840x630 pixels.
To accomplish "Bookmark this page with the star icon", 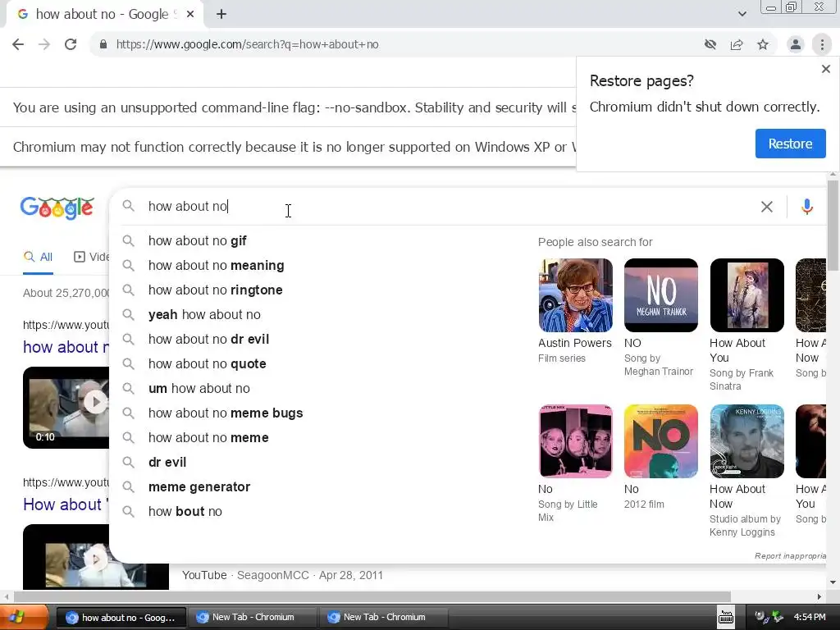I will [x=763, y=44].
